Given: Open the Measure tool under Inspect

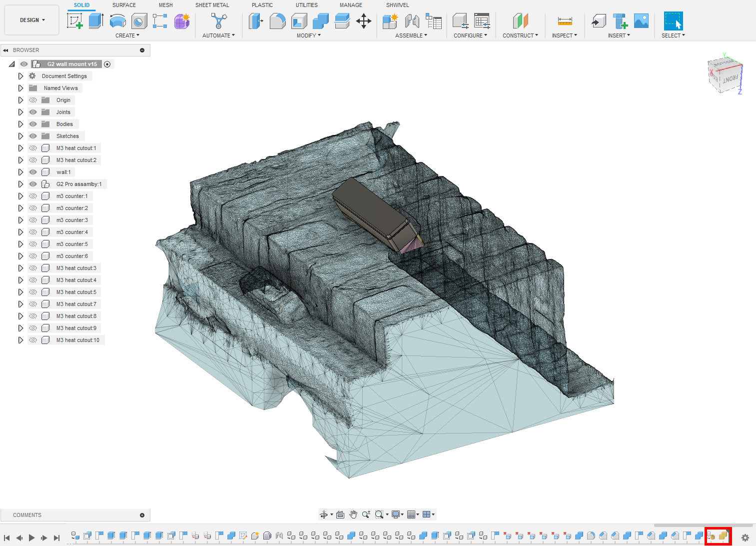Looking at the screenshot, I should coord(564,21).
